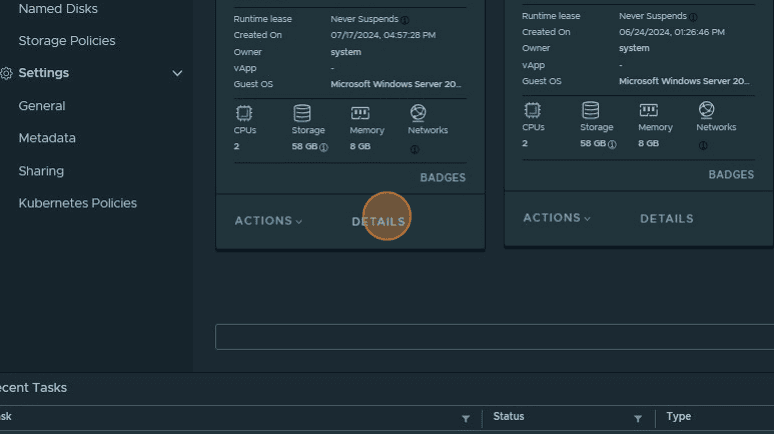This screenshot has height=434, width=774.
Task: Click CPUs chip icon on 06/24/2024 VM card
Action: [x=533, y=110]
